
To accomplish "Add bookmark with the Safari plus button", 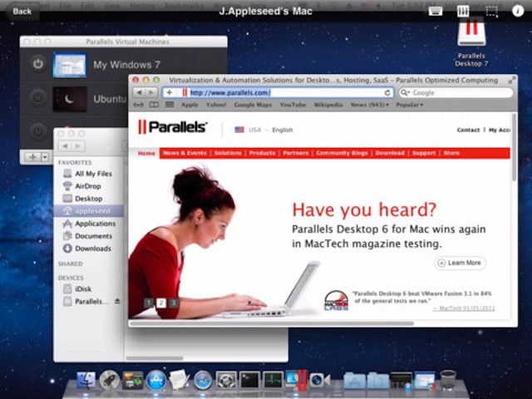I will [170, 92].
